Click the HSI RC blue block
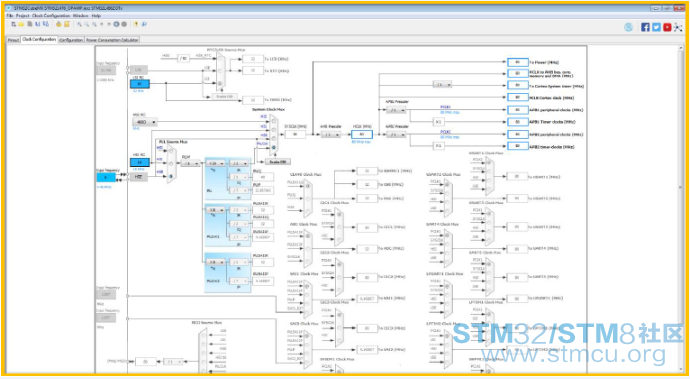 click(x=140, y=162)
